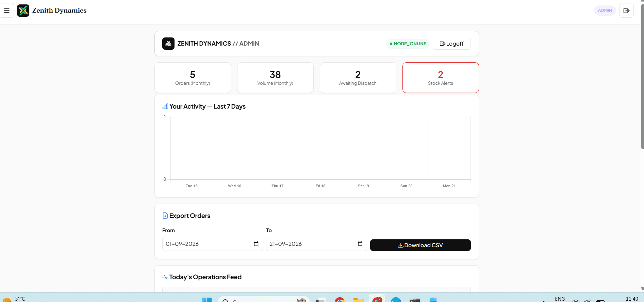This screenshot has width=644, height=302.
Task: Open the To date calendar picker
Action: pyautogui.click(x=360, y=244)
